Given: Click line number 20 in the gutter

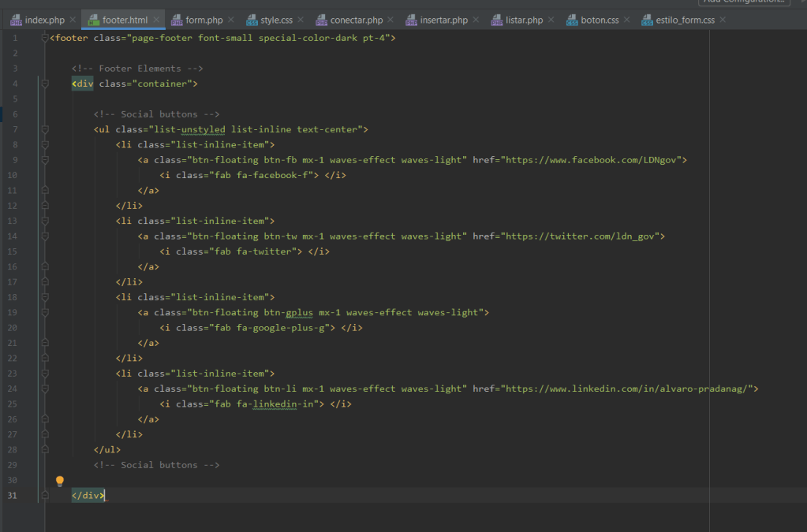Looking at the screenshot, I should pos(13,328).
